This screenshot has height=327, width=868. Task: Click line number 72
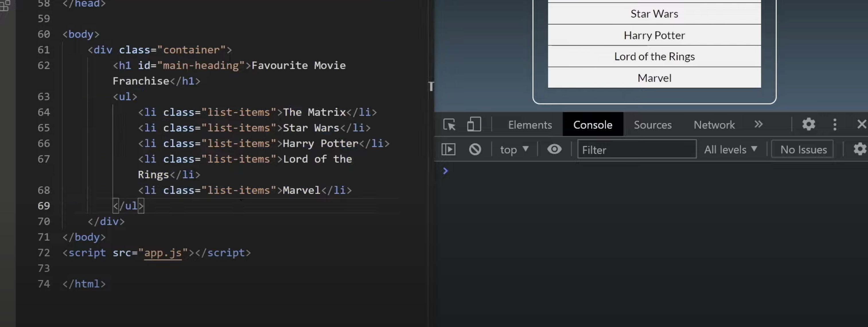click(x=44, y=253)
